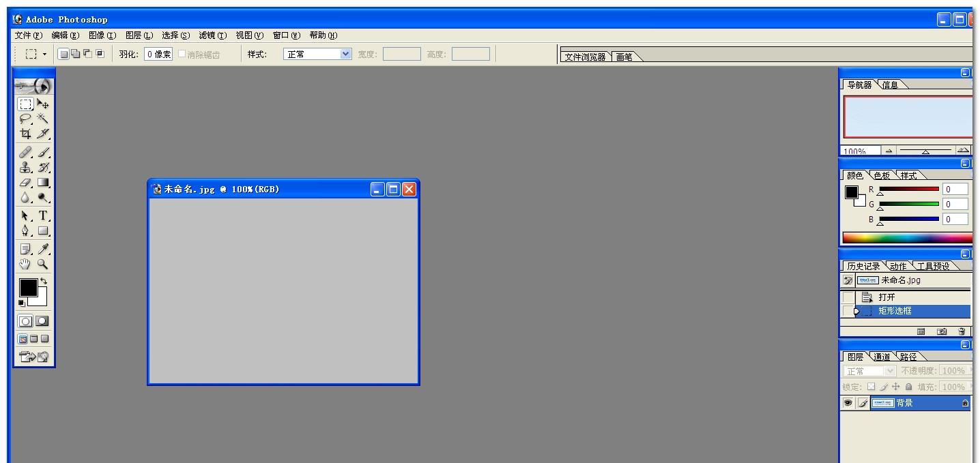Toggle Quick Mask mode in toolbox

pos(42,321)
